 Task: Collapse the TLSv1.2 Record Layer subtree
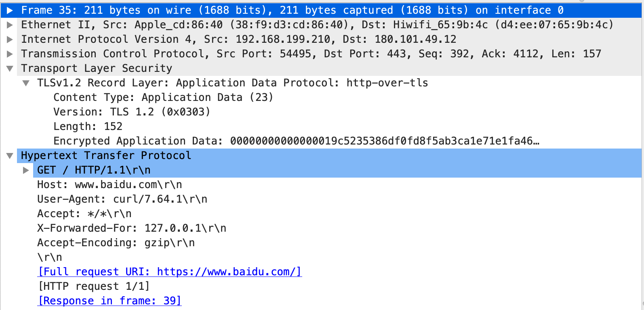coord(26,83)
